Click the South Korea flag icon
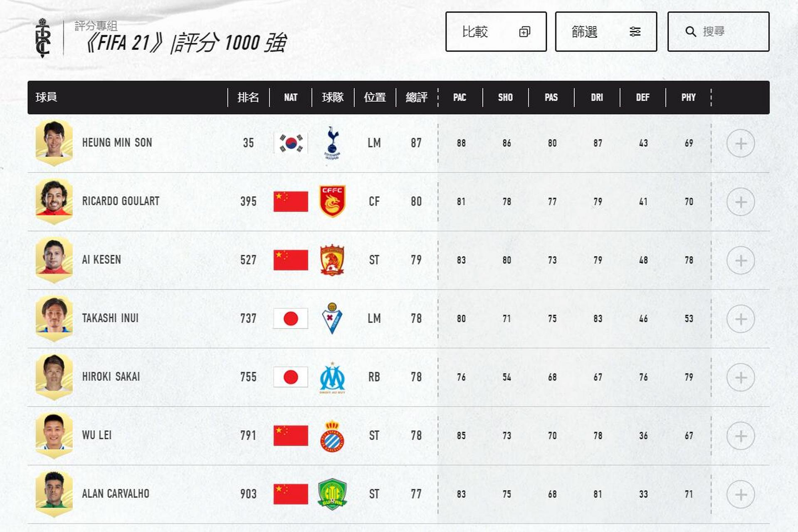Viewport: 798px width, 532px height. 291,143
